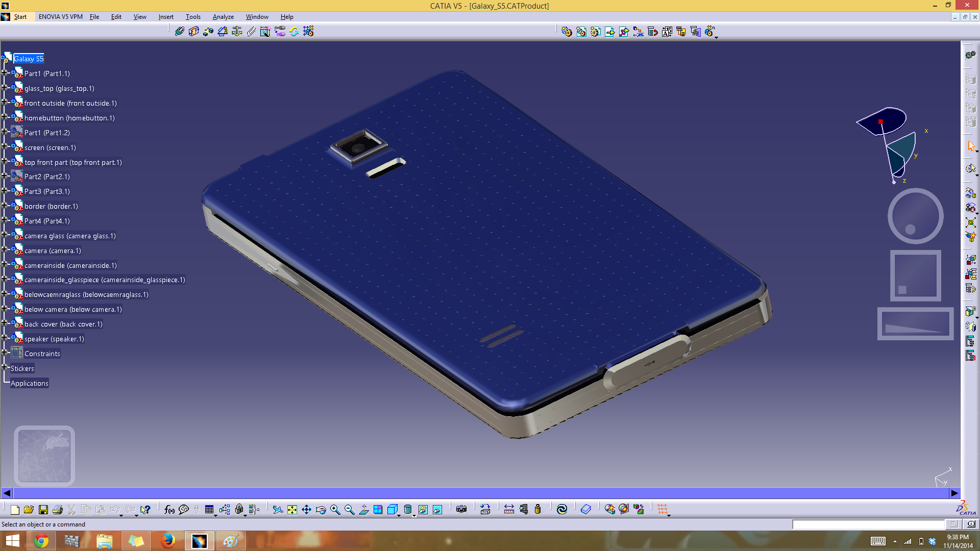Click the horizontal scrollbar left arrow
This screenshot has height=551, width=980.
[x=7, y=493]
